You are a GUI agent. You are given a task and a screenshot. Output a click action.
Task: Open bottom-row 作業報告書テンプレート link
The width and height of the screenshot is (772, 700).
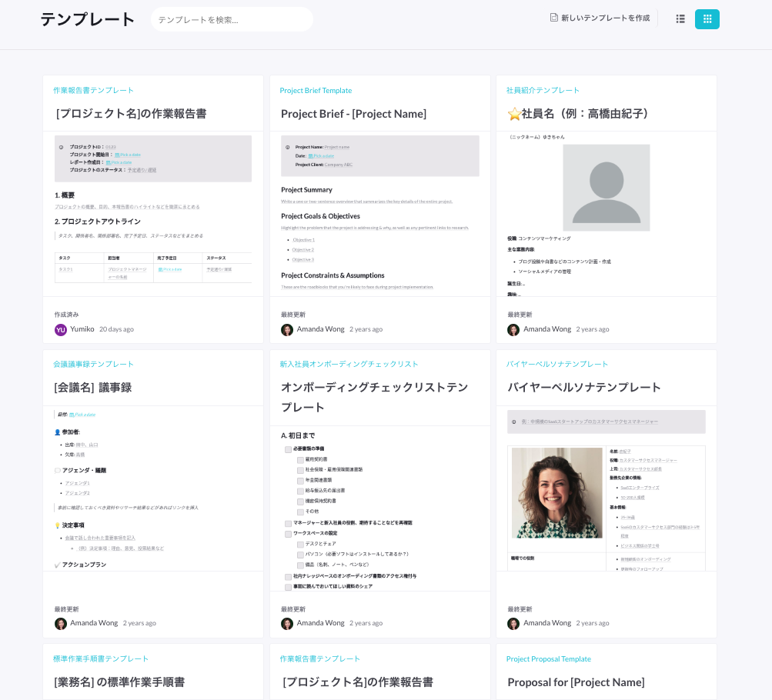pyautogui.click(x=319, y=658)
